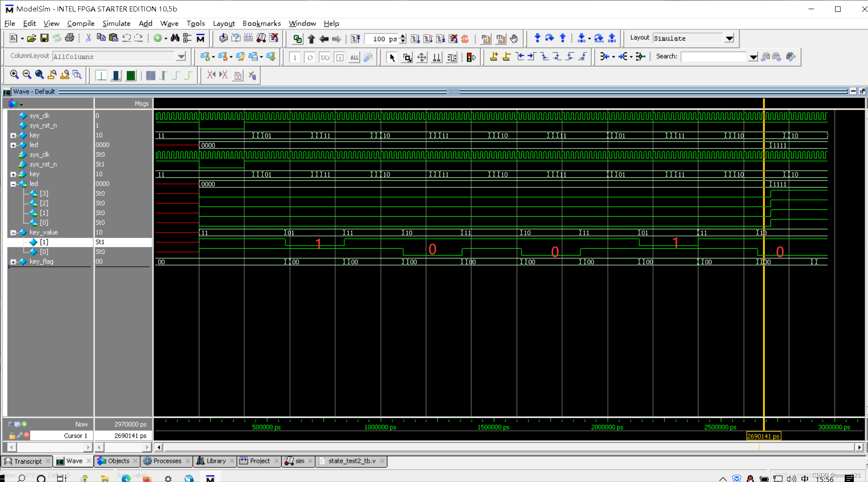Increase run length with the up stepper
Screen dimensions: 868x482
click(402, 36)
